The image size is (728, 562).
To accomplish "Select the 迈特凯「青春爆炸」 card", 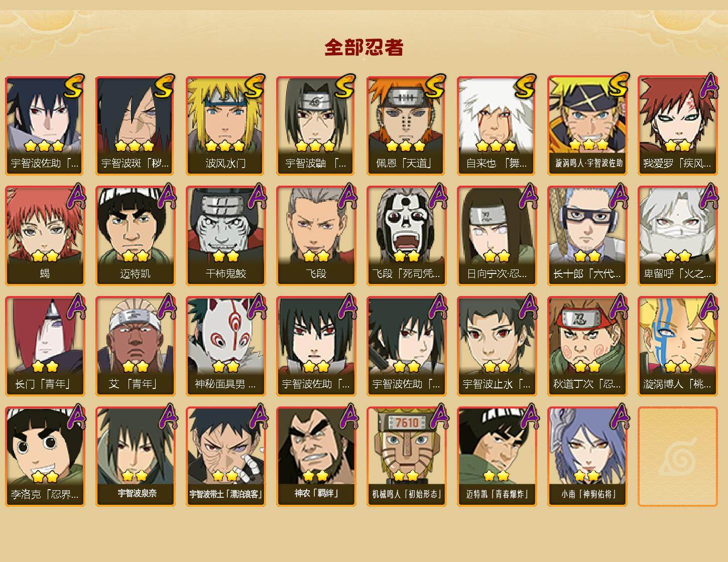I will click(497, 457).
